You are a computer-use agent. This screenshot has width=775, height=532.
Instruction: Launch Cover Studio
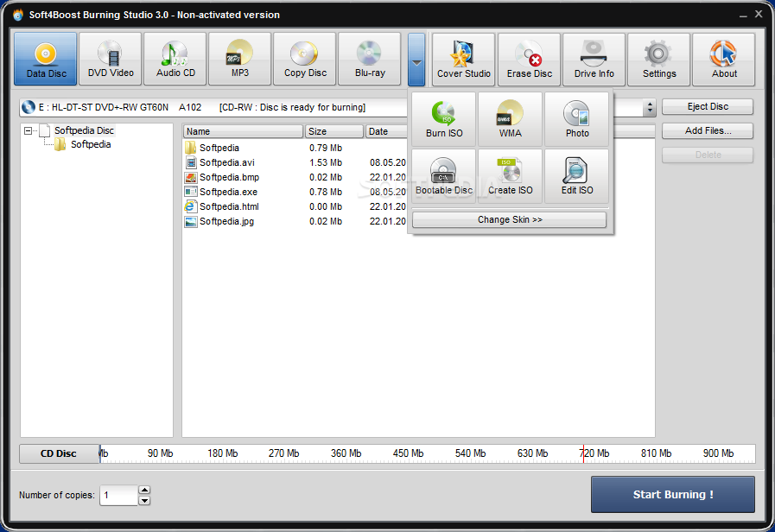coord(464,60)
